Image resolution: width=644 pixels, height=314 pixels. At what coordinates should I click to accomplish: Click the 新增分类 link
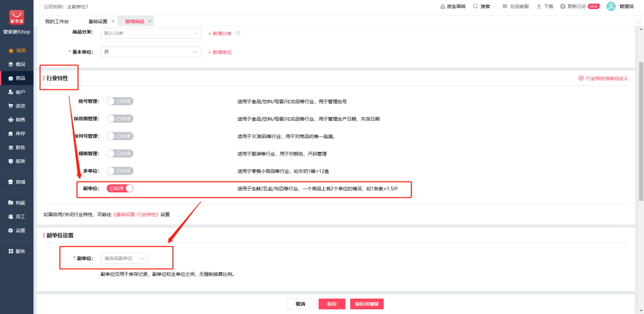219,33
